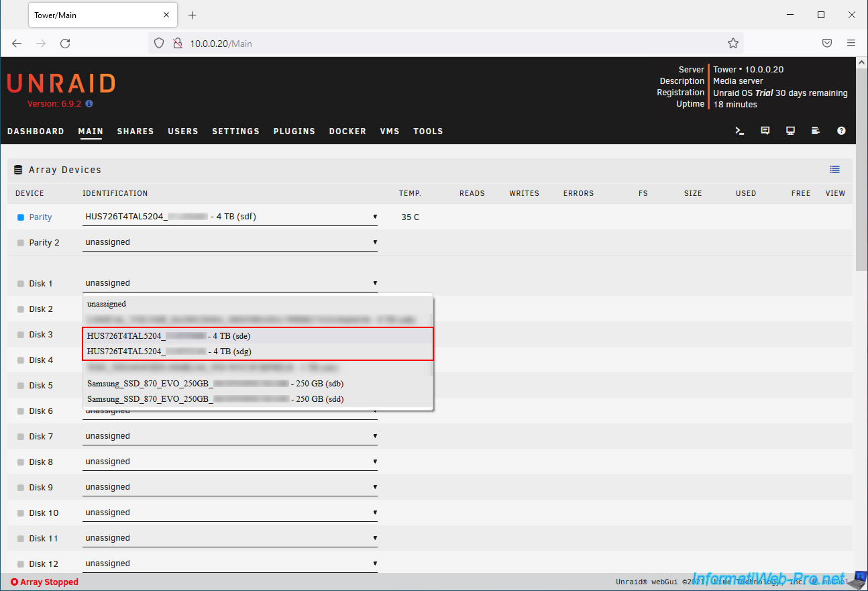Click the feedback speech bubble icon
Screen dimensions: 868x591
coord(765,131)
